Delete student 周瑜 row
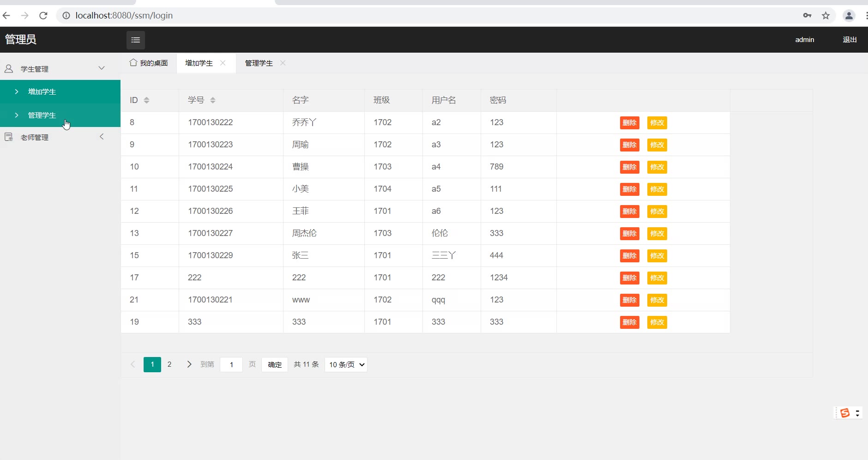The width and height of the screenshot is (868, 460). [630, 145]
